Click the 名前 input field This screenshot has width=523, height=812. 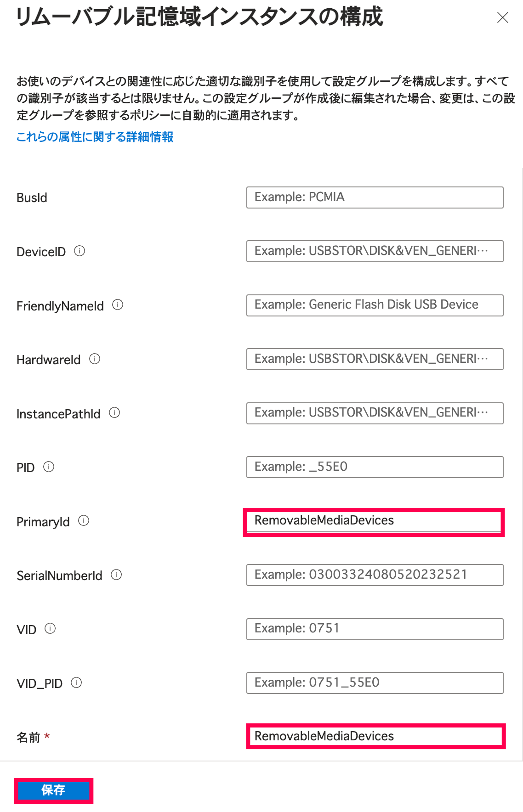pos(375,737)
